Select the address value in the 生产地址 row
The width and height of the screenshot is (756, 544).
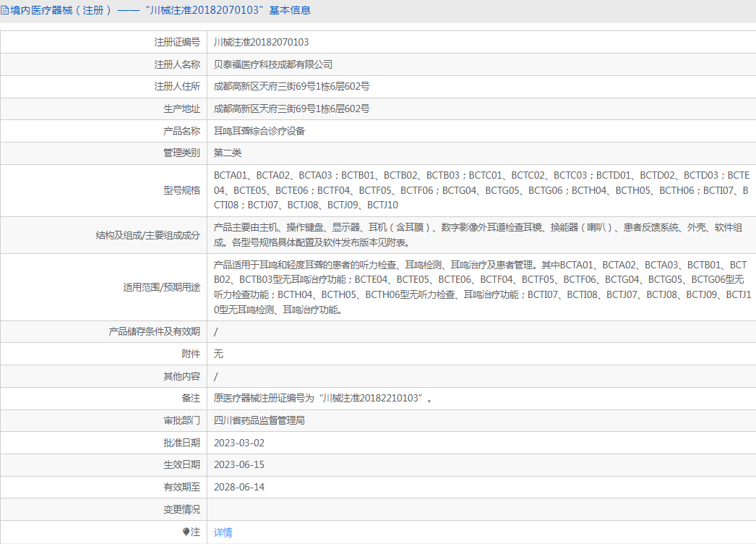pos(292,109)
